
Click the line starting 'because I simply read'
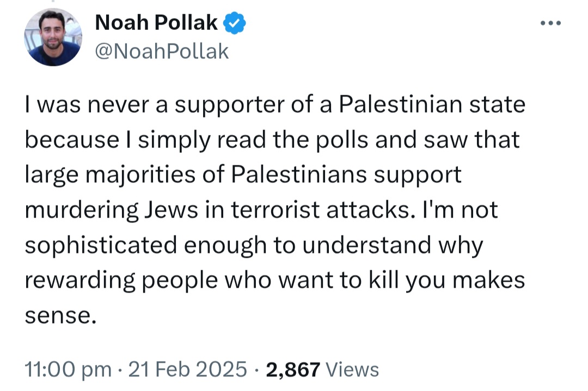click(x=272, y=140)
